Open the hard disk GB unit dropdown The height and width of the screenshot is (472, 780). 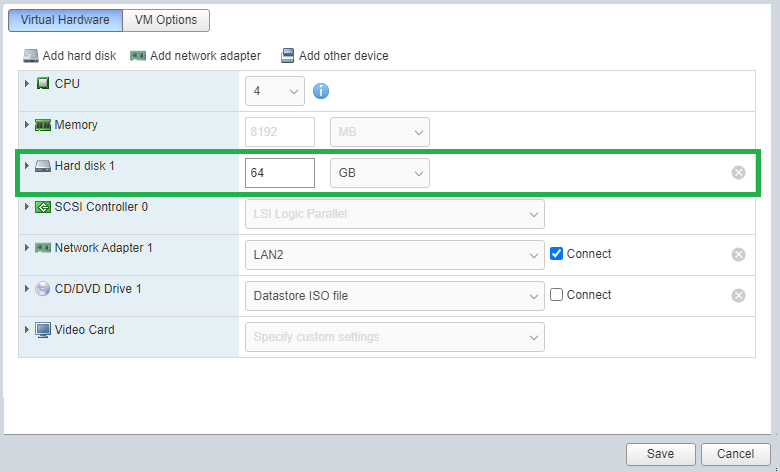(x=380, y=173)
